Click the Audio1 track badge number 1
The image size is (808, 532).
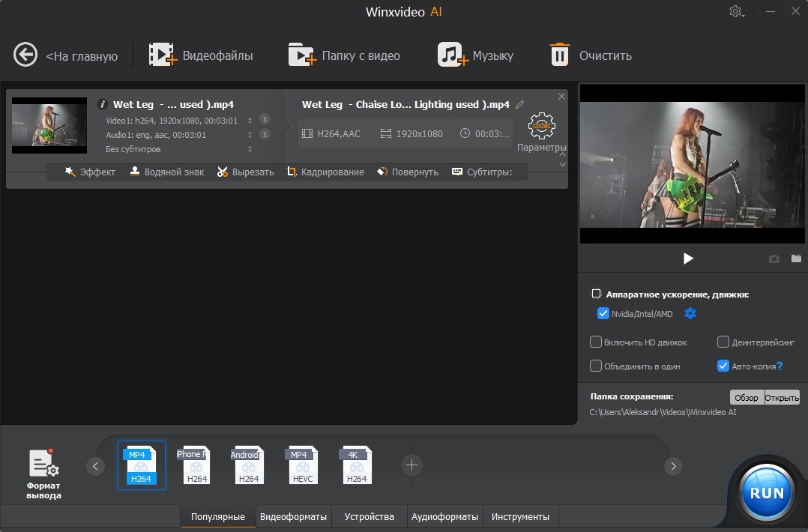[x=265, y=134]
